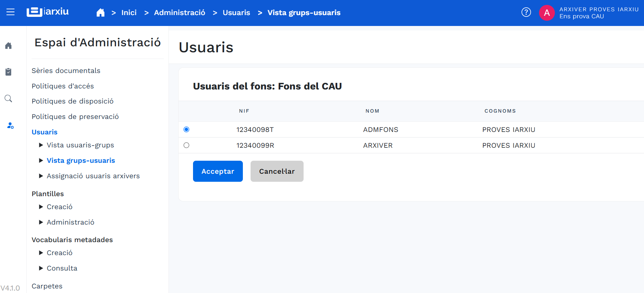
Task: Open Sèries documentals in the menu
Action: [66, 71]
